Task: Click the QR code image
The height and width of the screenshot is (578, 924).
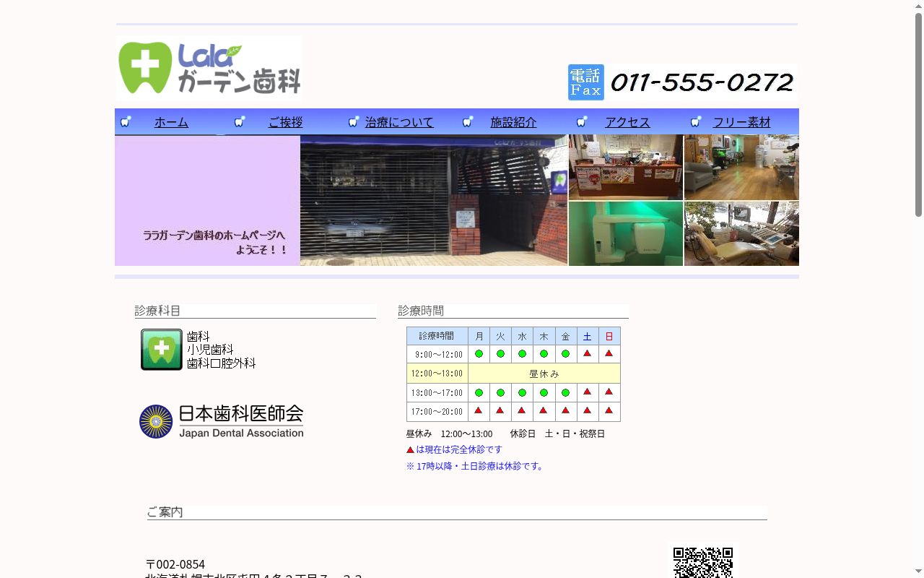Action: [703, 563]
